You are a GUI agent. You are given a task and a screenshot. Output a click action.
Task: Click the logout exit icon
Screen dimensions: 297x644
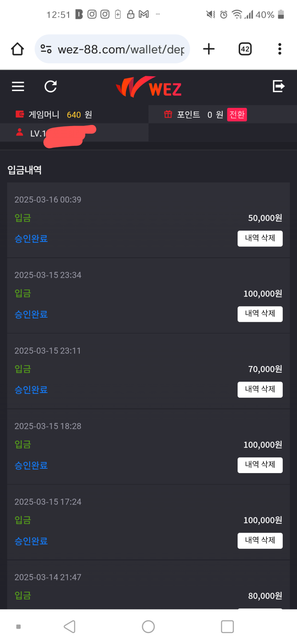(279, 86)
